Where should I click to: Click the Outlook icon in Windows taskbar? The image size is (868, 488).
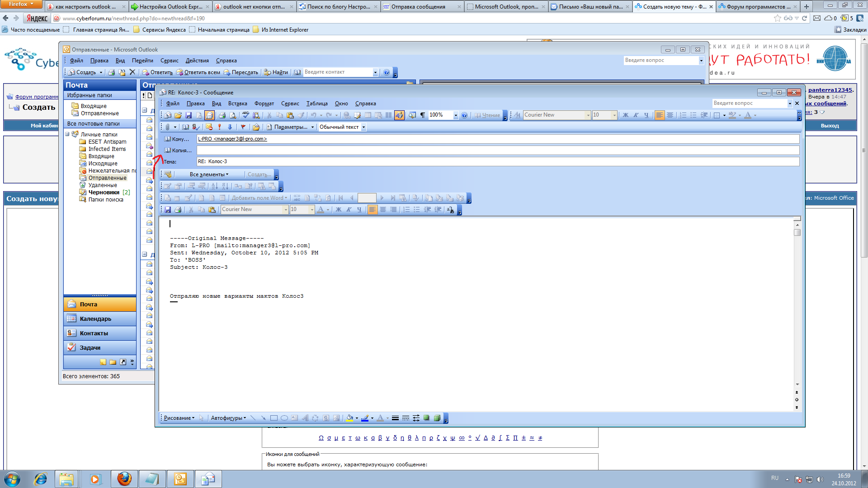180,479
